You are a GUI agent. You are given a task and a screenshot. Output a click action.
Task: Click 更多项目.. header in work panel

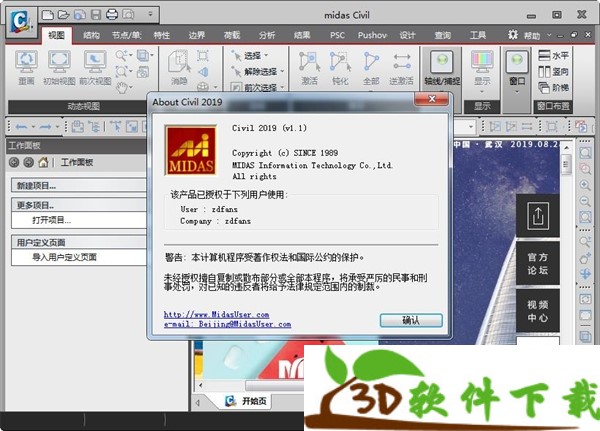tap(78, 205)
